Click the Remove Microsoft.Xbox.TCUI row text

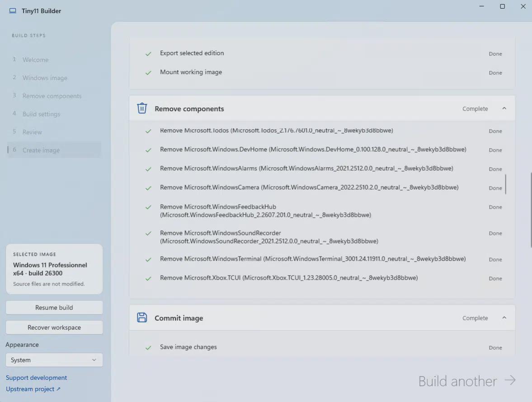(289, 278)
